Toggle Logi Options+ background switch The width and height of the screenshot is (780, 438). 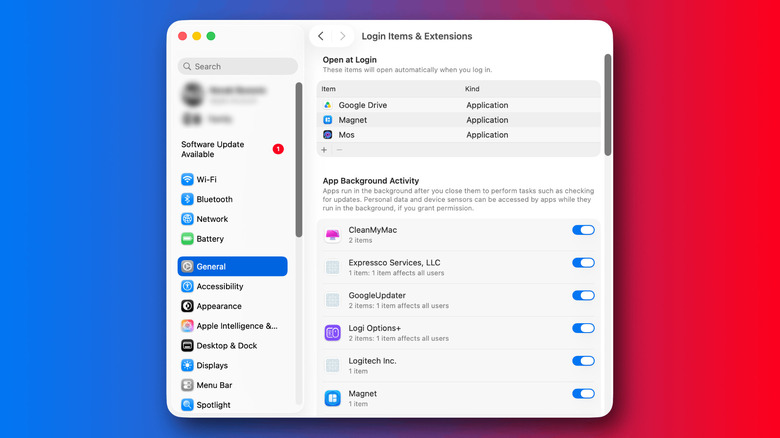(583, 328)
